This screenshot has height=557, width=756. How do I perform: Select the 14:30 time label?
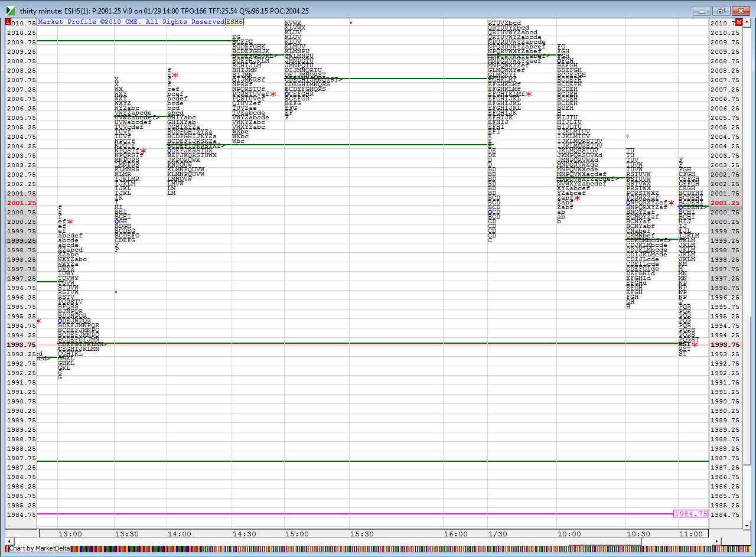click(x=245, y=533)
